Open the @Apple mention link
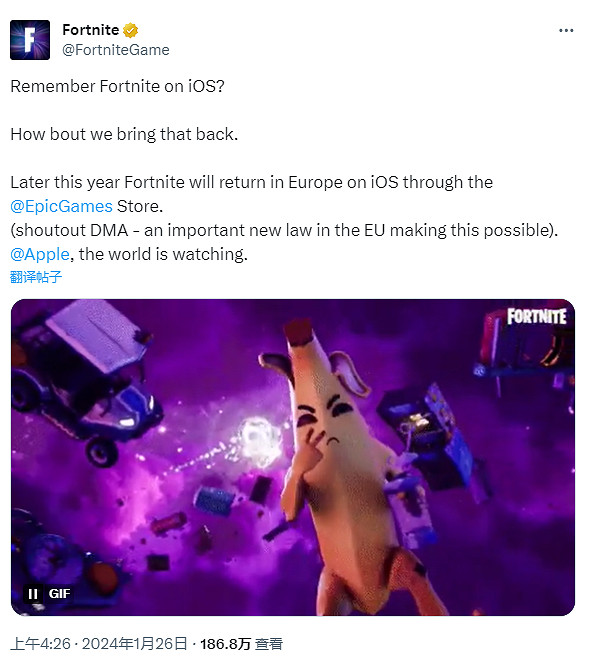This screenshot has height=658, width=589. (x=40, y=254)
